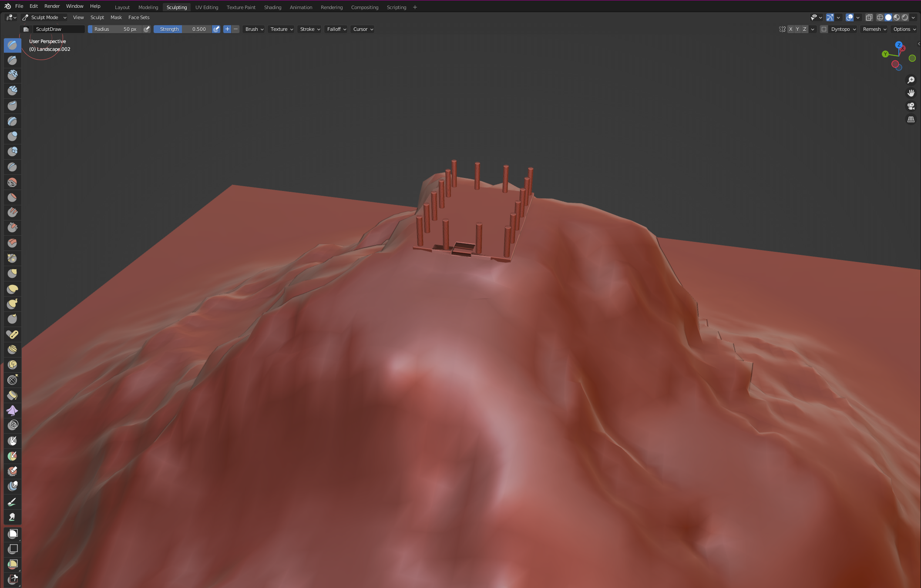Switch viewport to wireframe shading
The image size is (921, 588).
point(880,17)
